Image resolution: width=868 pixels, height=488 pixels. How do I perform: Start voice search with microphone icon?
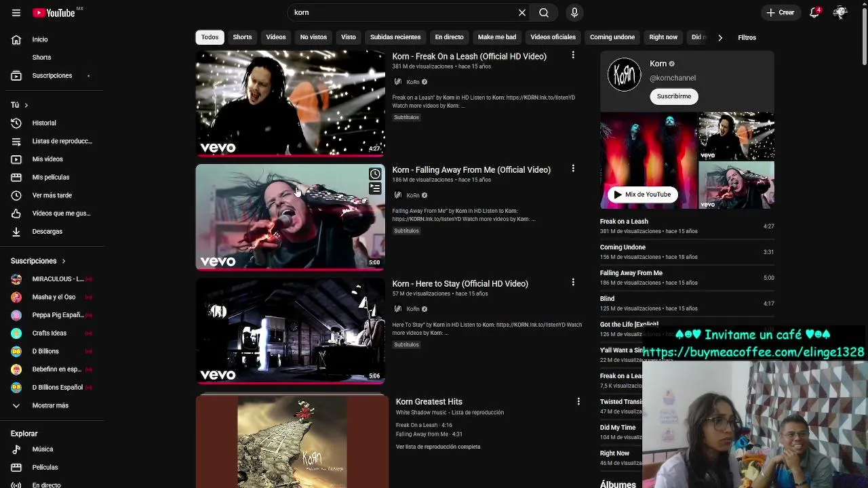pyautogui.click(x=574, y=13)
